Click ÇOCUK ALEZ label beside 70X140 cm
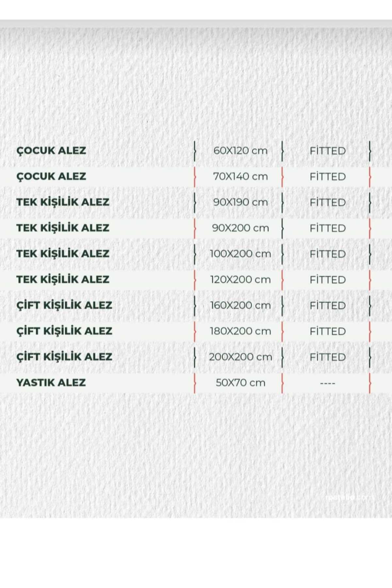The height and width of the screenshot is (588, 392). point(51,176)
